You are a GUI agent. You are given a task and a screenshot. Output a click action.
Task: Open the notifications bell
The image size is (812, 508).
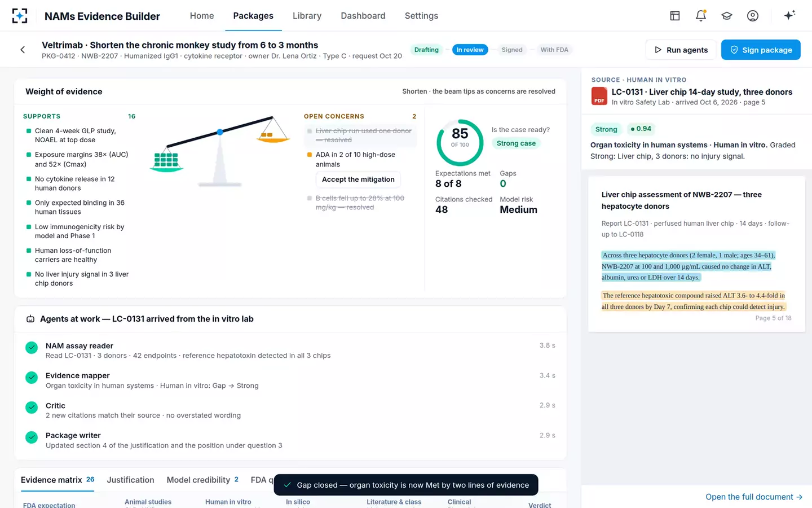point(701,16)
